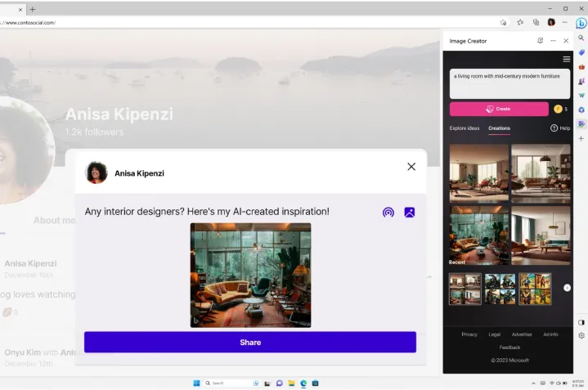Open the browser Settings and more menu
Screen dimensions: 588x390
click(x=565, y=23)
